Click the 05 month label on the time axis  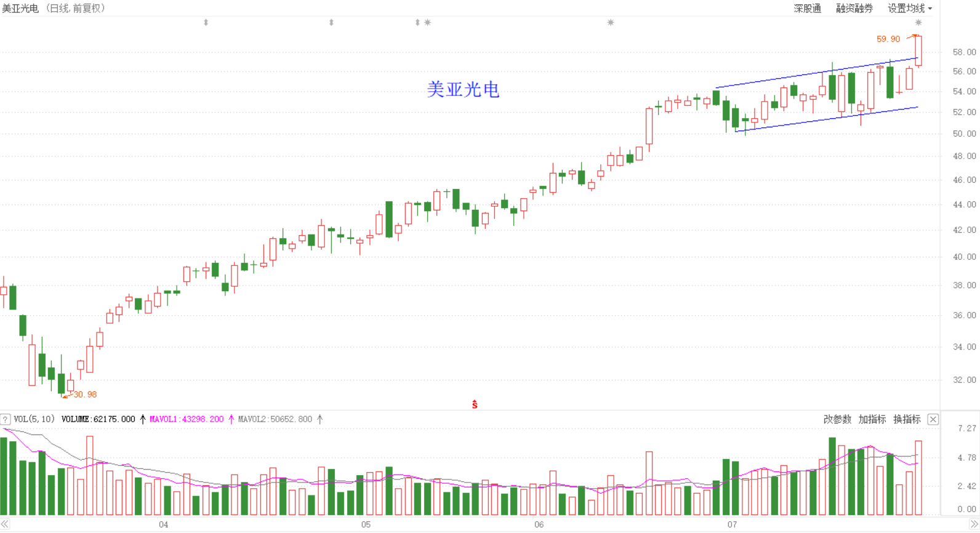click(x=366, y=524)
